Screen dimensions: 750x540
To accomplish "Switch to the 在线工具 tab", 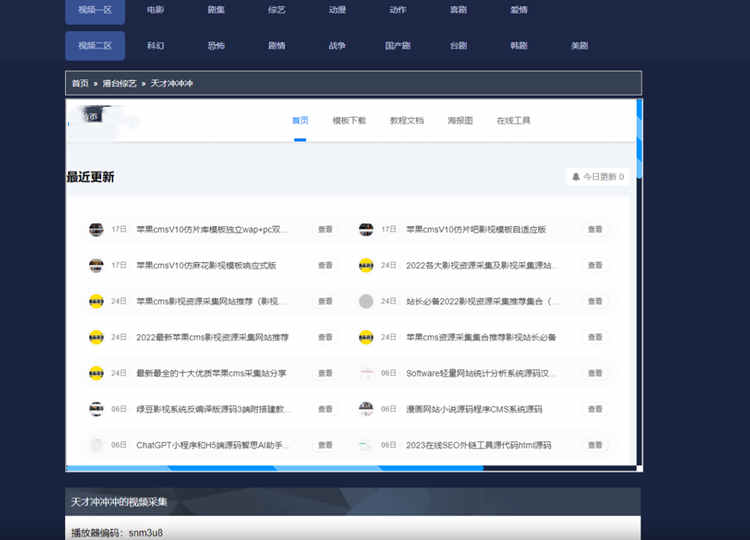I will pos(513,120).
